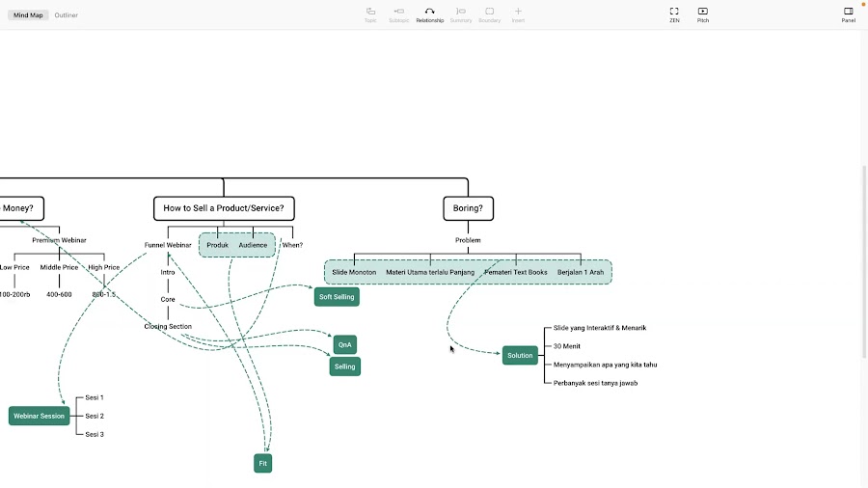Select the "Audience" subtopic

click(253, 245)
